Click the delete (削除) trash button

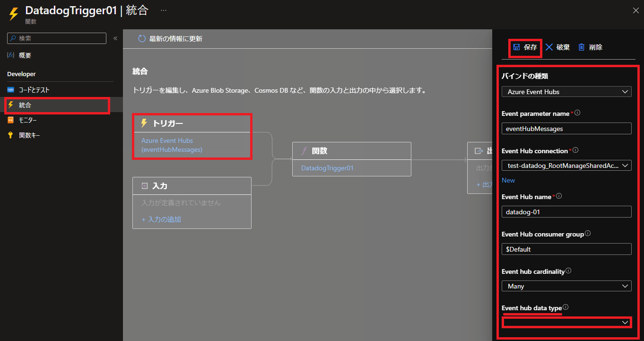590,47
